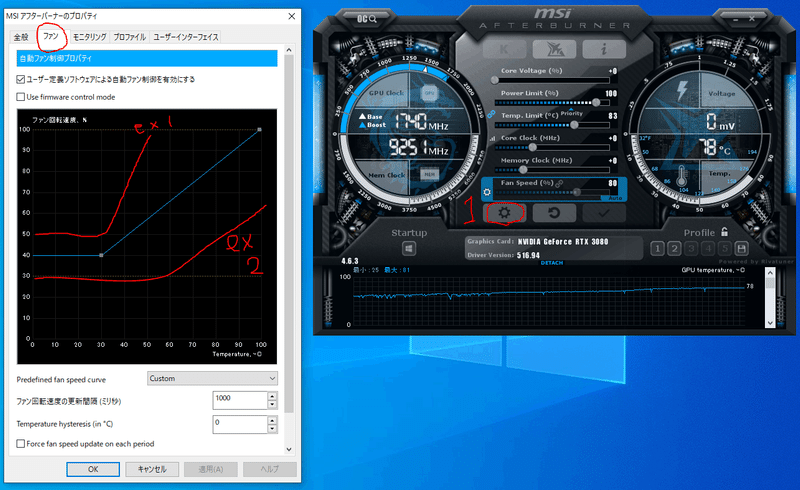This screenshot has height=490, width=800.
Task: Increase temperature hysteresis stepper
Action: pos(272,421)
